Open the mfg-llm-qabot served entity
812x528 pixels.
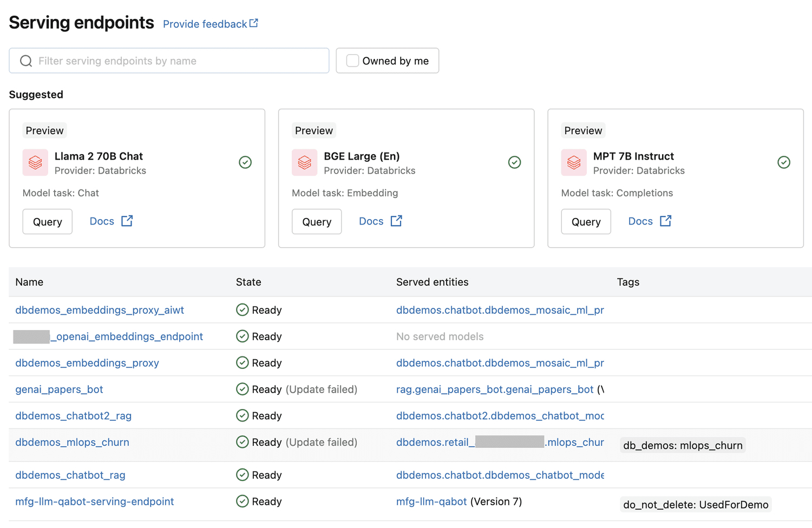coord(431,501)
